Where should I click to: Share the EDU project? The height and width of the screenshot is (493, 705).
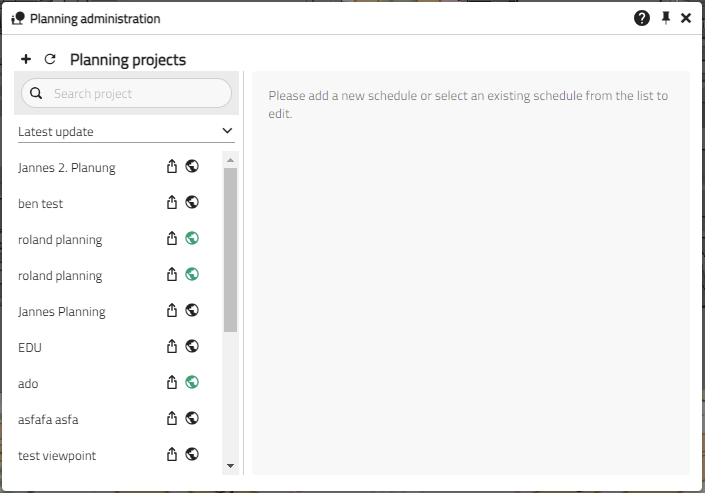(172, 347)
